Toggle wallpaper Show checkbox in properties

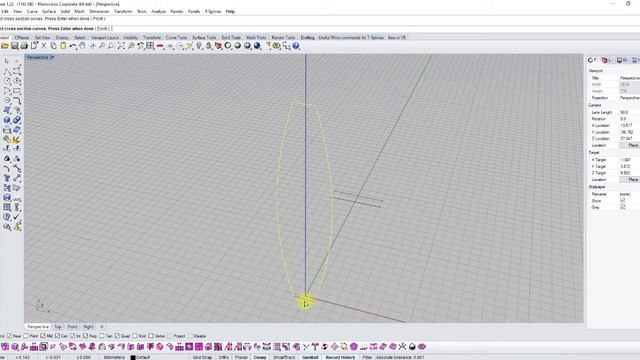coord(623,201)
